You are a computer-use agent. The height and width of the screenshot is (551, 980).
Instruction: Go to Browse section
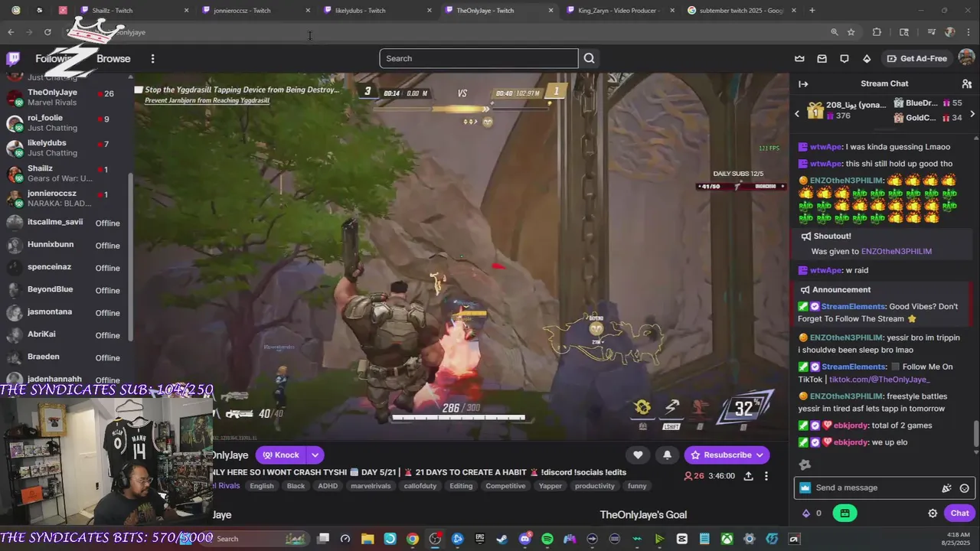113,58
